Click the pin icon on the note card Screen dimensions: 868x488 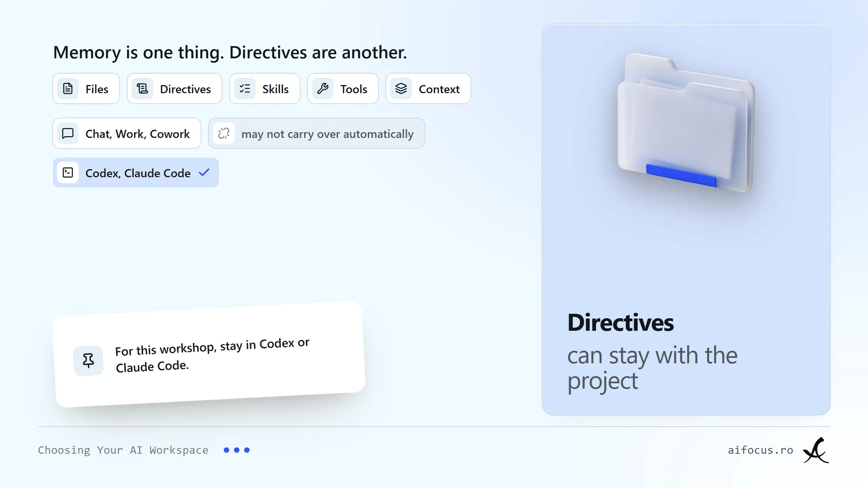88,360
